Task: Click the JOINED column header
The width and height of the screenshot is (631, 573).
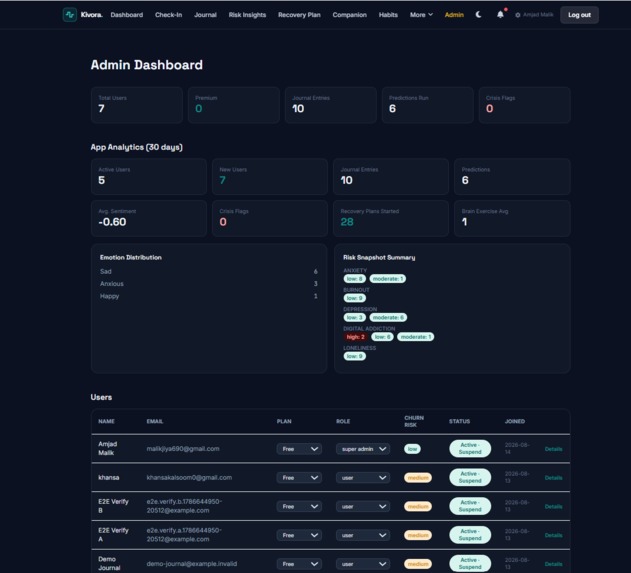Action: pyautogui.click(x=515, y=421)
